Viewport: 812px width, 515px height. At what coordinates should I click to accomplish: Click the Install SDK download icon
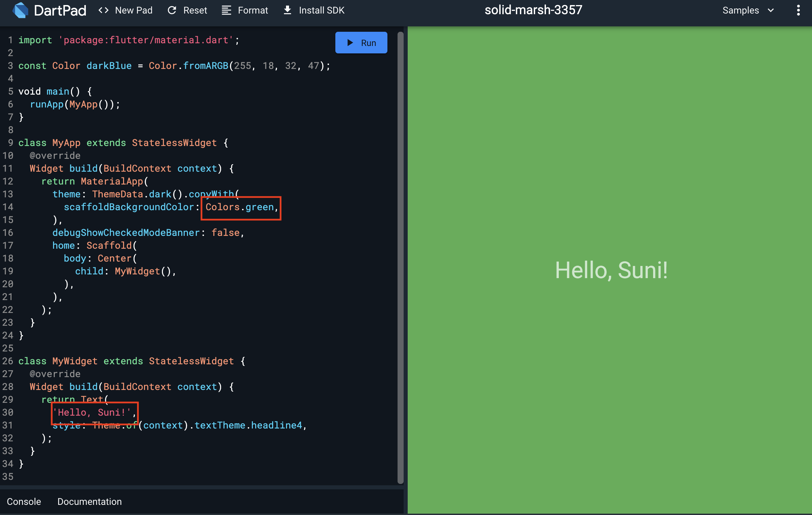287,10
